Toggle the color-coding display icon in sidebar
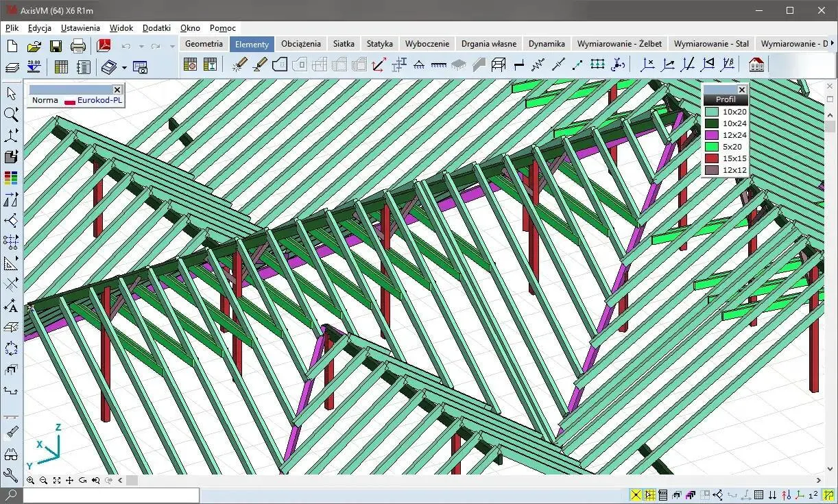Viewport: 838px width, 504px height. [11, 178]
